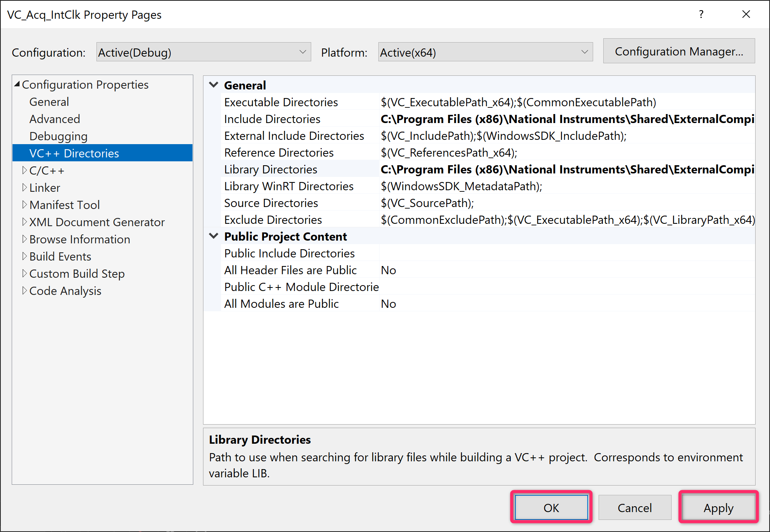Click the Apply button

point(718,507)
